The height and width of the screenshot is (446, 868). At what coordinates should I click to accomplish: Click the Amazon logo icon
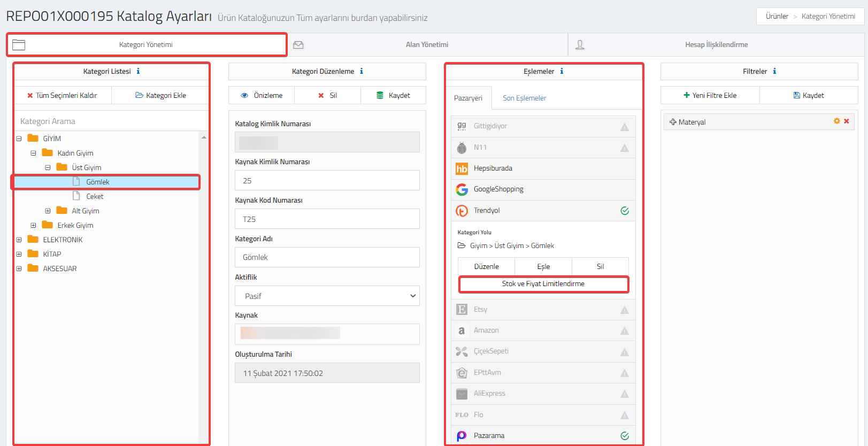click(x=462, y=330)
